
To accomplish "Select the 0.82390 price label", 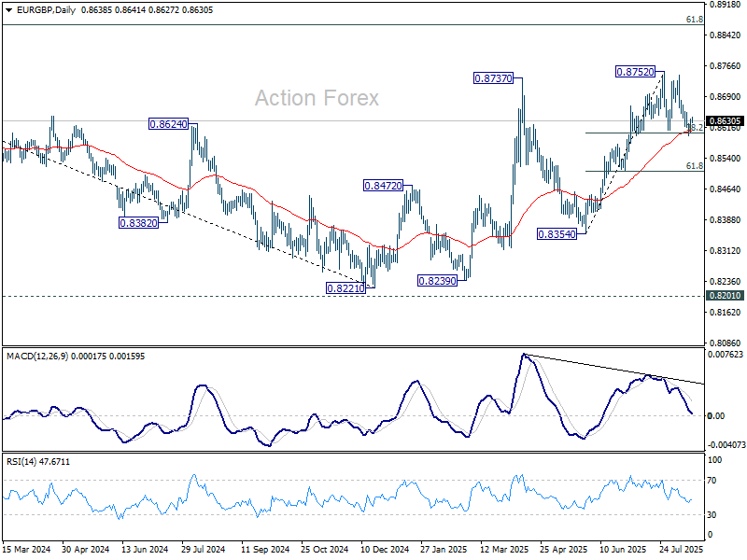I will tap(437, 281).
